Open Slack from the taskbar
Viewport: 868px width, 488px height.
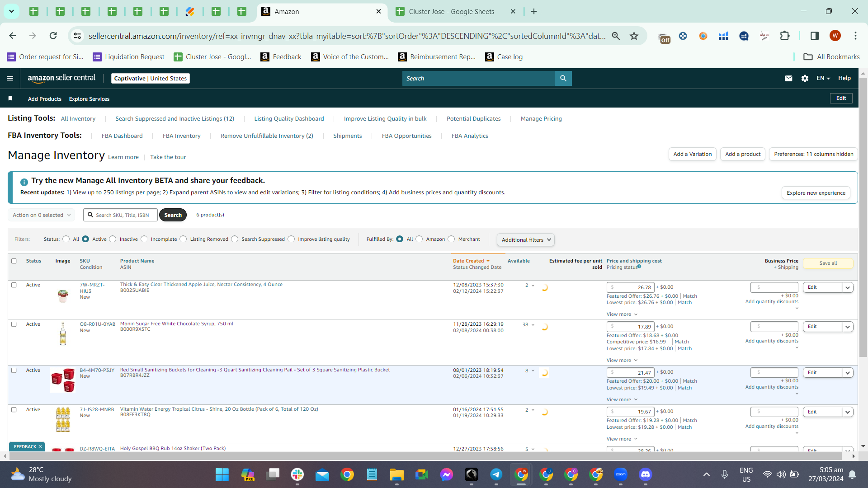click(x=297, y=474)
